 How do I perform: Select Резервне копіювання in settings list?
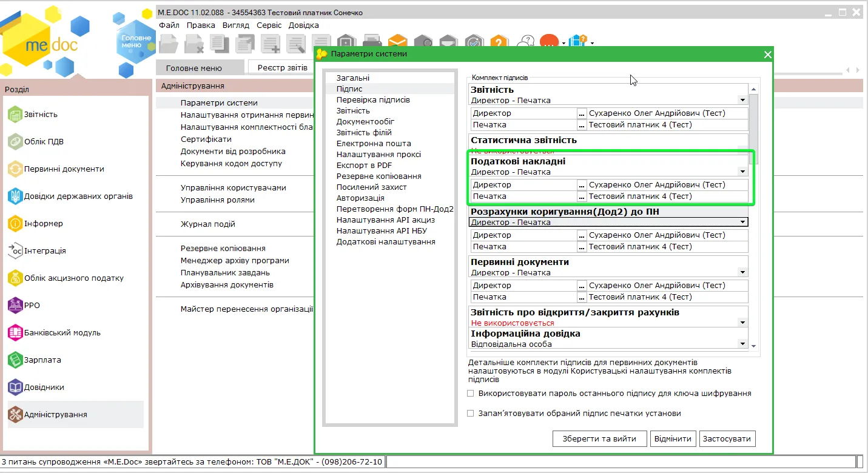(x=379, y=176)
